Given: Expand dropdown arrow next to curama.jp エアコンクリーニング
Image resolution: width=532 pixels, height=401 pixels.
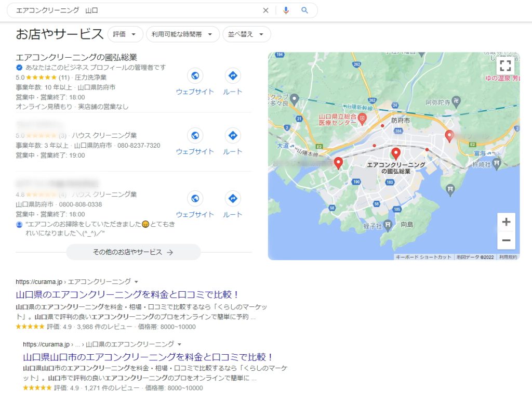Looking at the screenshot, I should tap(137, 282).
